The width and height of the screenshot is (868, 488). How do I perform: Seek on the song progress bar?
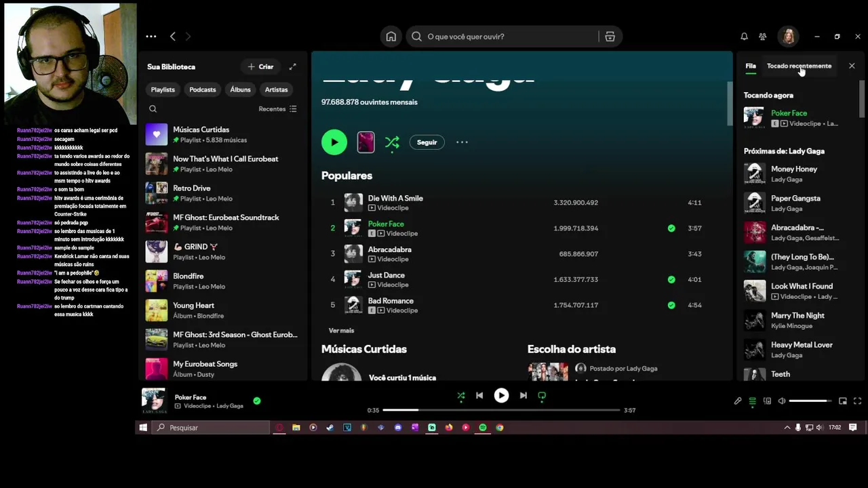point(501,410)
